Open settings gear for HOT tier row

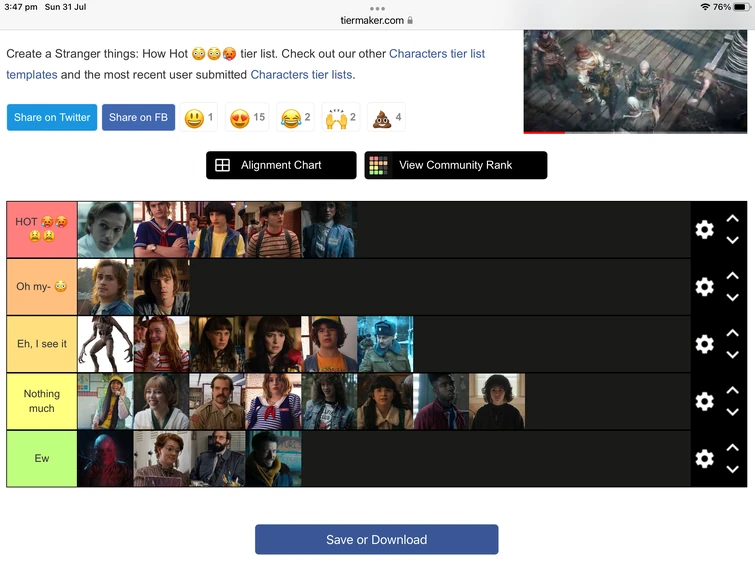coord(704,230)
